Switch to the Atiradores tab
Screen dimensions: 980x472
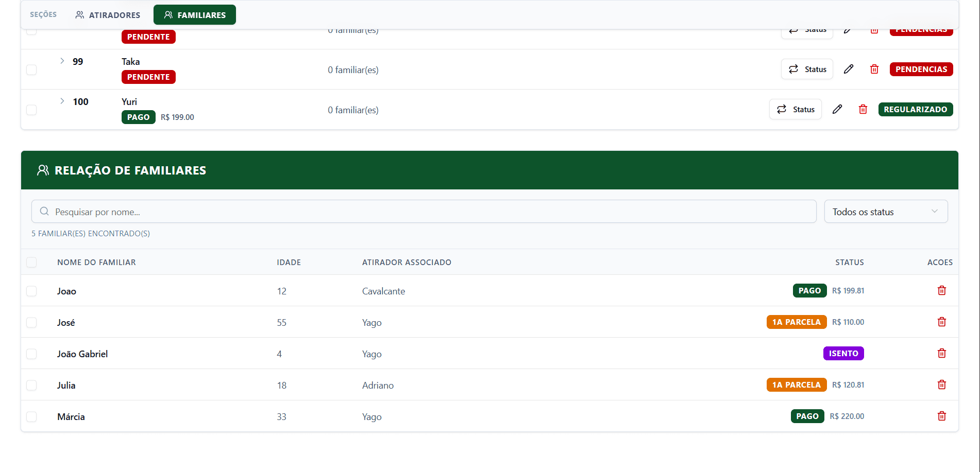[x=108, y=15]
